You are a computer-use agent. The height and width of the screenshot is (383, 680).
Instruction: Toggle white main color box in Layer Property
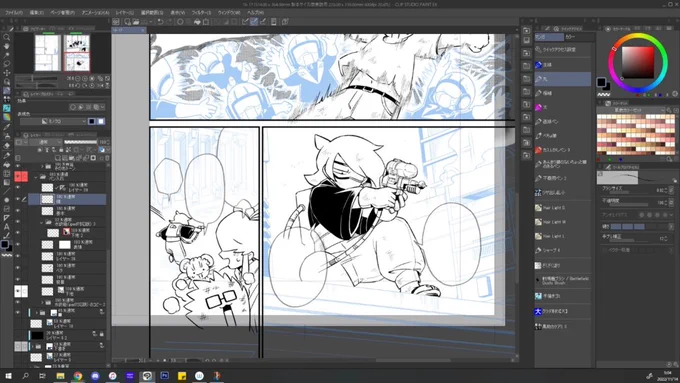101,121
